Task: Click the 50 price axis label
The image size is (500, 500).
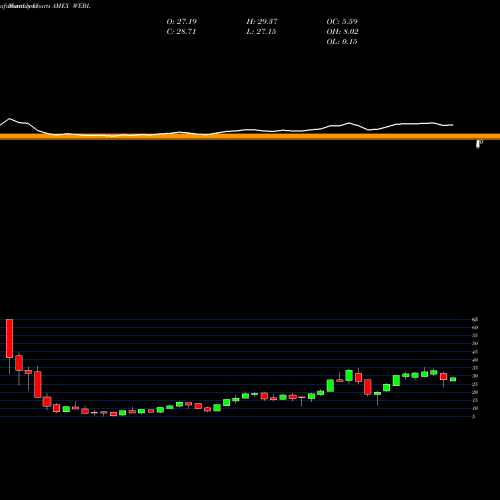Action: pos(475,343)
